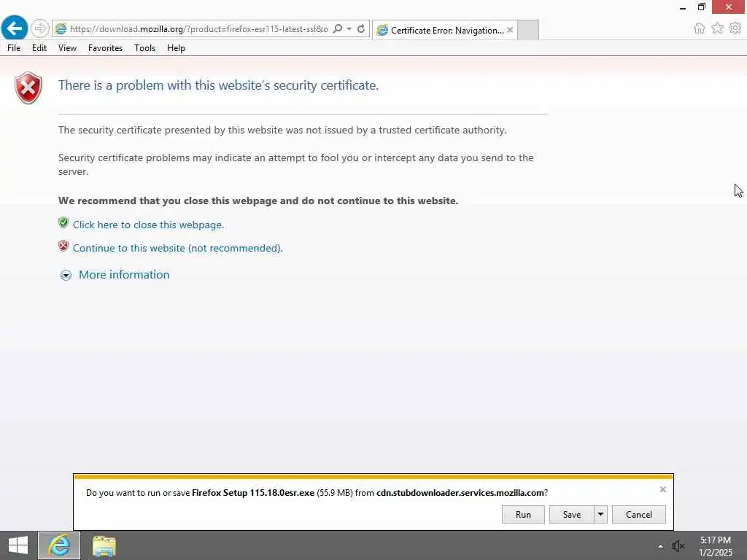This screenshot has height=560, width=747.
Task: Close the Certificate Error tab
Action: click(510, 30)
